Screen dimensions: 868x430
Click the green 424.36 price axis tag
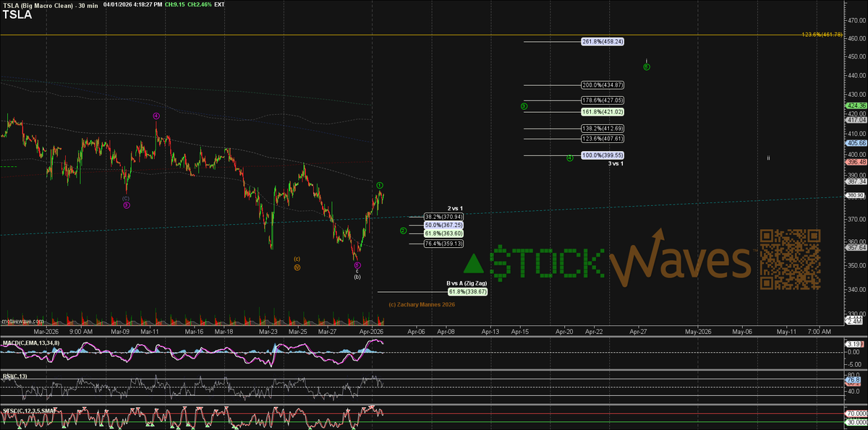[x=856, y=105]
